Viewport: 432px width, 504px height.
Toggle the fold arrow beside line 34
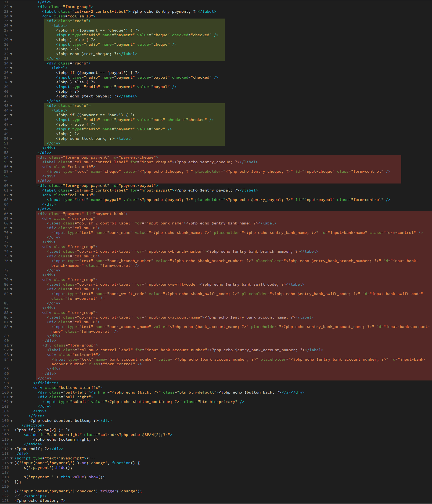11,63
